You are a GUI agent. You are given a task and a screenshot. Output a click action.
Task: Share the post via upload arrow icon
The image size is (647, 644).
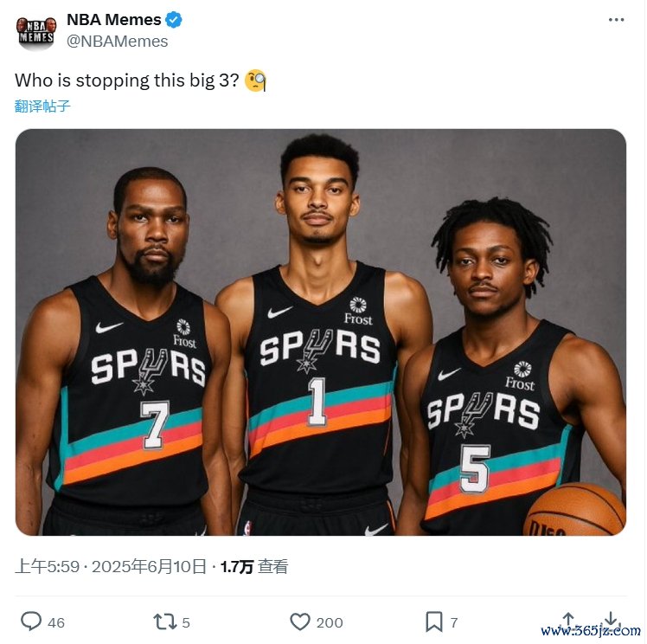point(568,620)
